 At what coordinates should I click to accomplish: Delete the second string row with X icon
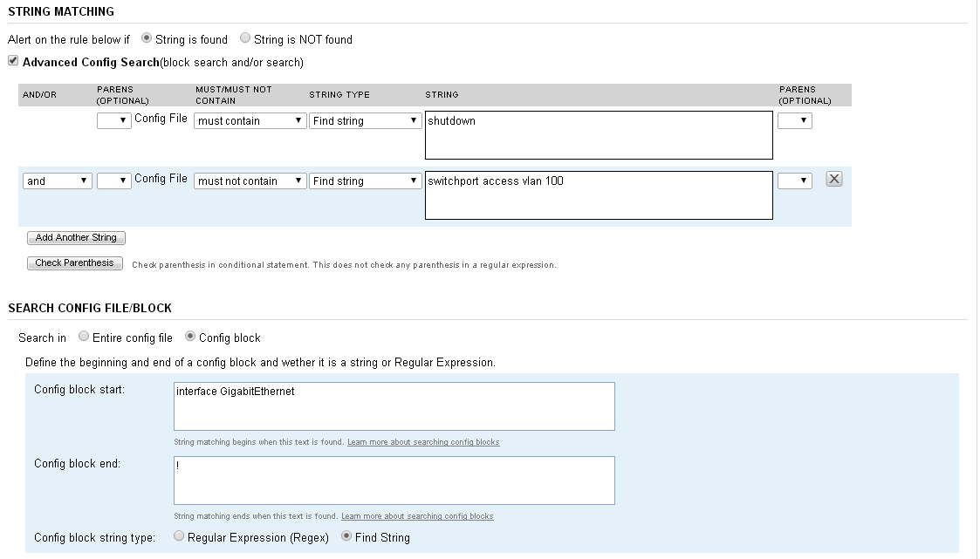point(833,180)
